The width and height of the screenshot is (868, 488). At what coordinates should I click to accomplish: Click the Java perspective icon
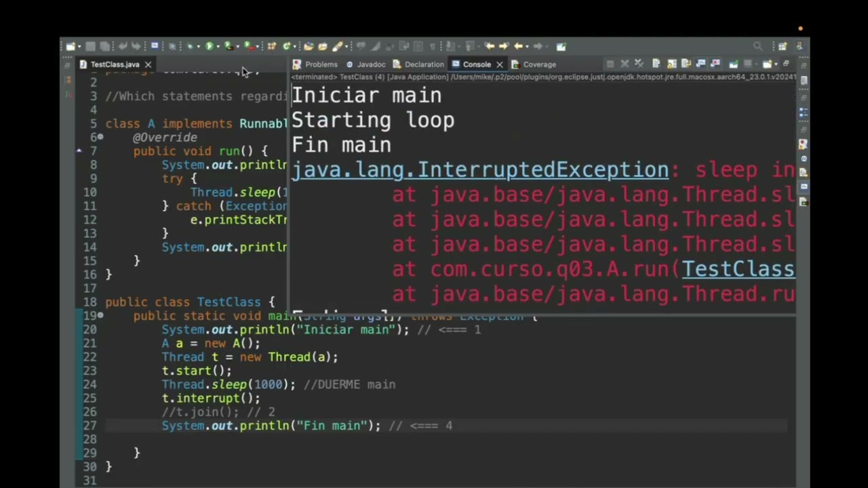[800, 47]
